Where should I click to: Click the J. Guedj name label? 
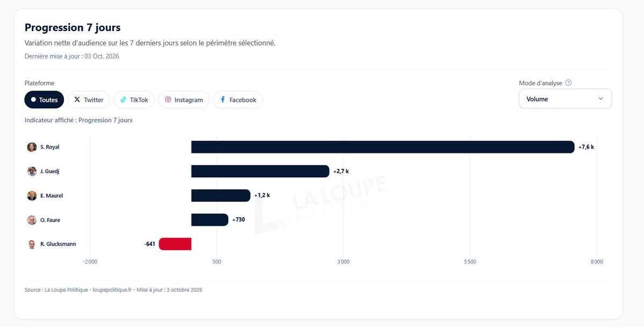pos(50,172)
